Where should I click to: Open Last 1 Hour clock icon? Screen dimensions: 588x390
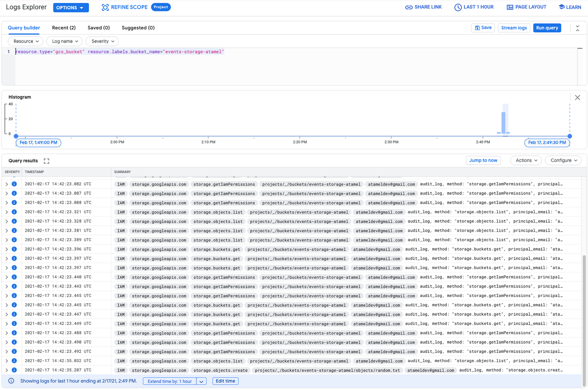[x=458, y=7]
